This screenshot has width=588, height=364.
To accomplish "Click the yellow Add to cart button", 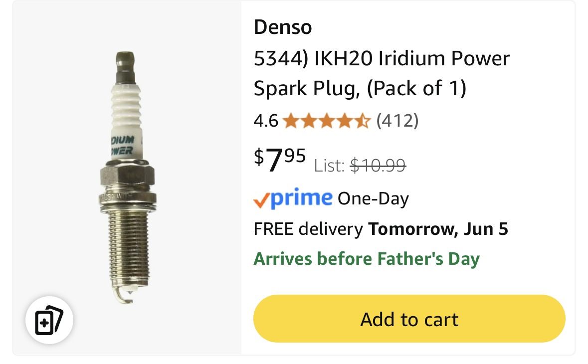I will (x=409, y=319).
